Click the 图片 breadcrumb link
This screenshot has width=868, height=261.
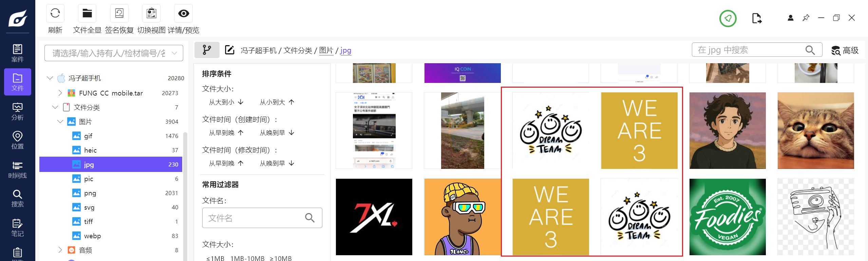point(326,50)
